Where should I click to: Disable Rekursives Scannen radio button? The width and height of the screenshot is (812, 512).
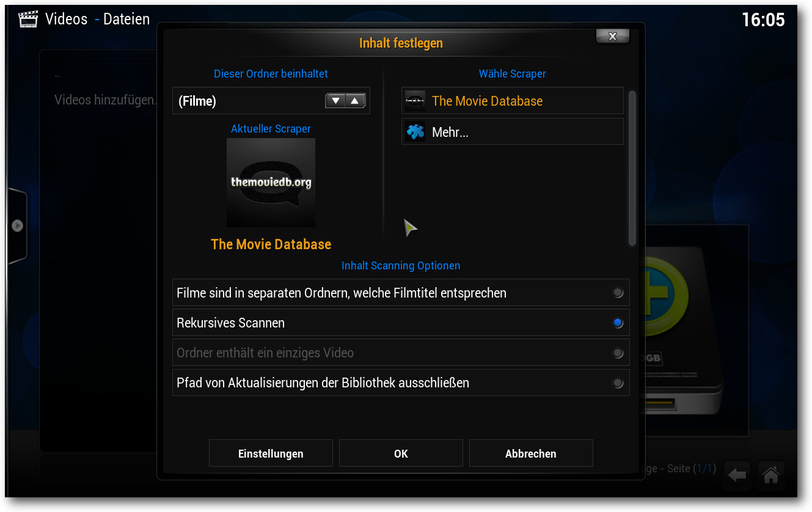point(618,323)
